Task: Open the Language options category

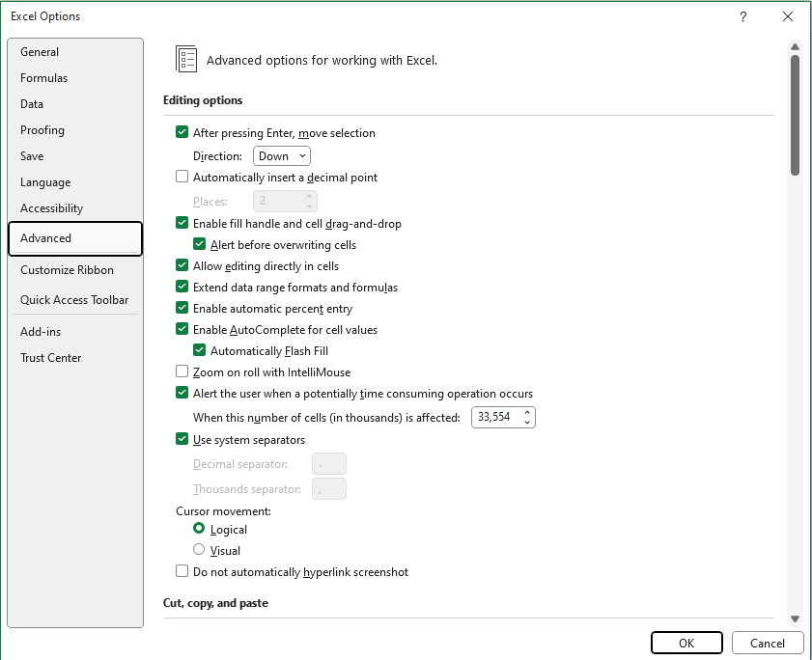Action: click(75, 182)
